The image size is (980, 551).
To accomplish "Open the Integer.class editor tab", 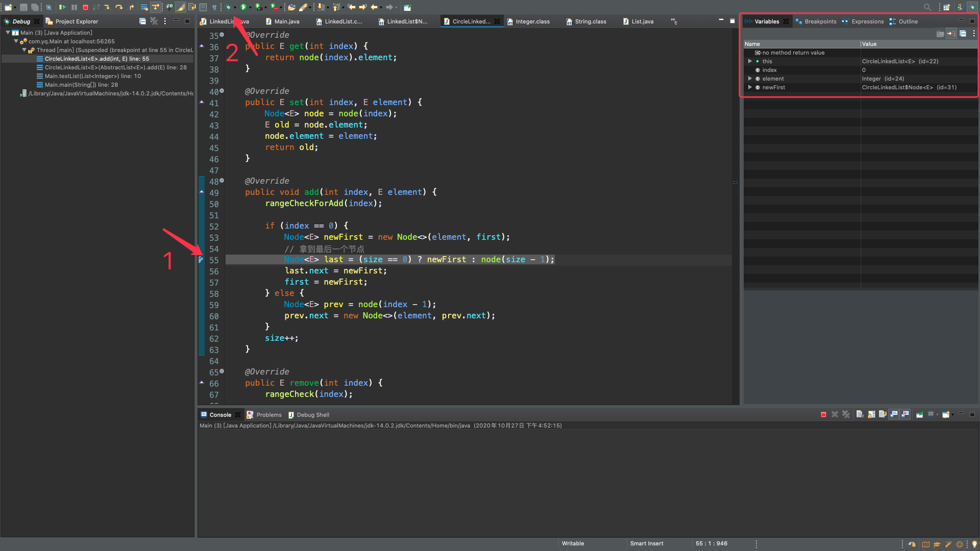I will point(528,21).
